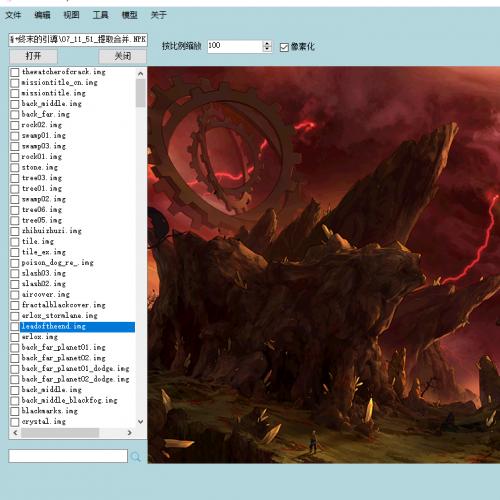Image resolution: width=500 pixels, height=500 pixels.
Task: Check the box for stone.img
Action: click(15, 168)
